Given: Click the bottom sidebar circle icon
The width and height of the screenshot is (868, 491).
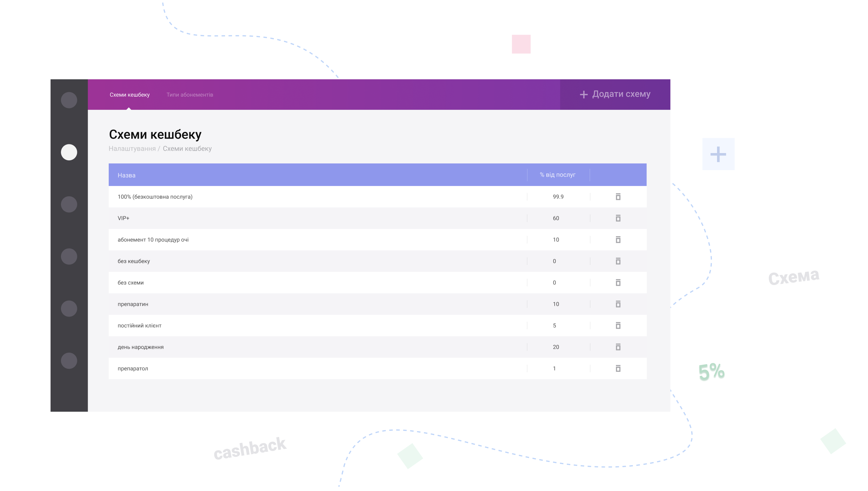Looking at the screenshot, I should [69, 361].
